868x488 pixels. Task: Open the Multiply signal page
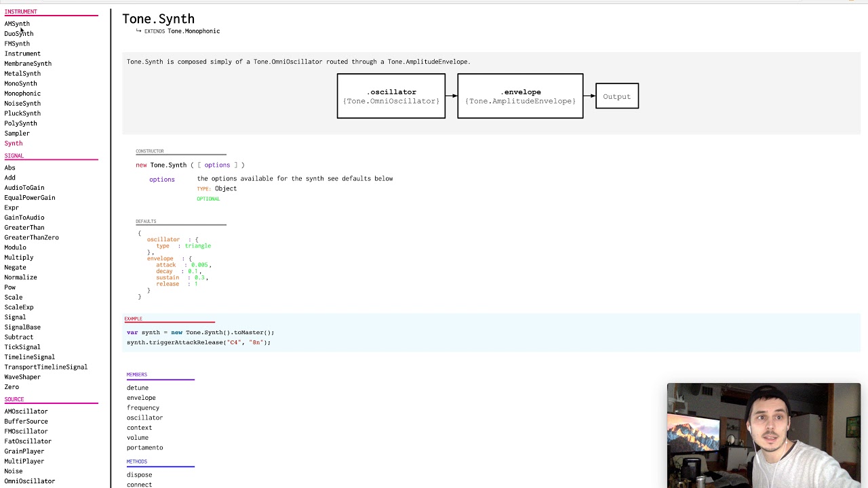[x=19, y=258]
